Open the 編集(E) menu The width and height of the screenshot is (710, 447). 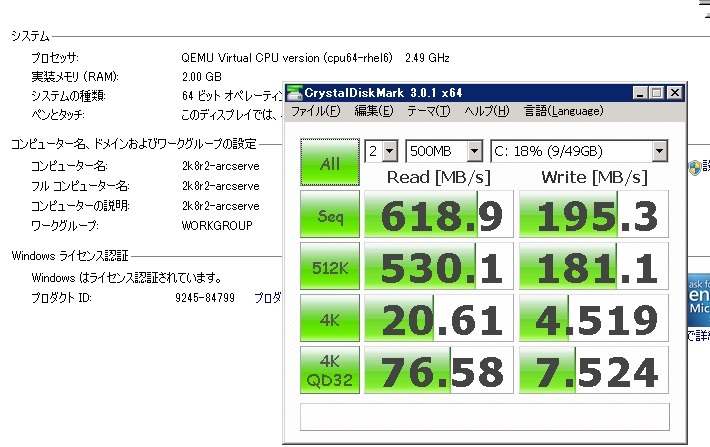tap(374, 111)
